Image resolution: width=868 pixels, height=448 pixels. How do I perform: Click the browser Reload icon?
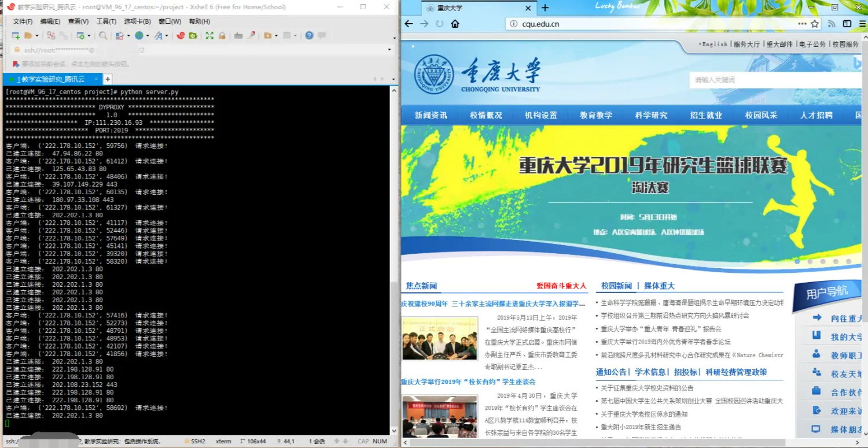click(x=440, y=24)
